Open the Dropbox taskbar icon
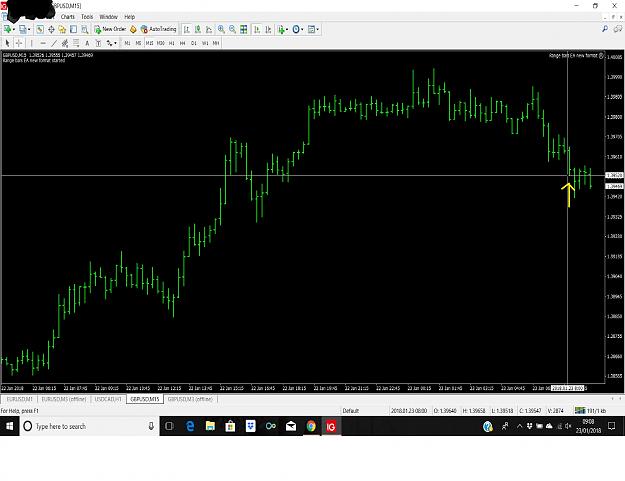 [x=250, y=426]
